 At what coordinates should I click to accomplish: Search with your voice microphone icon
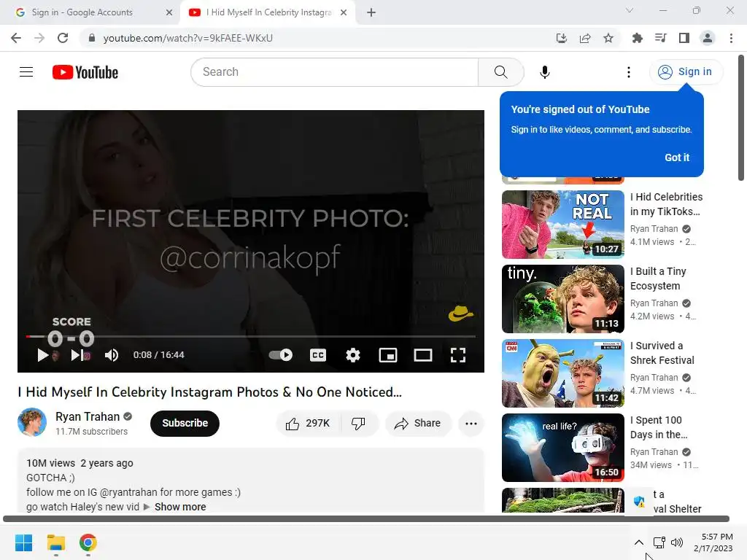pos(544,72)
